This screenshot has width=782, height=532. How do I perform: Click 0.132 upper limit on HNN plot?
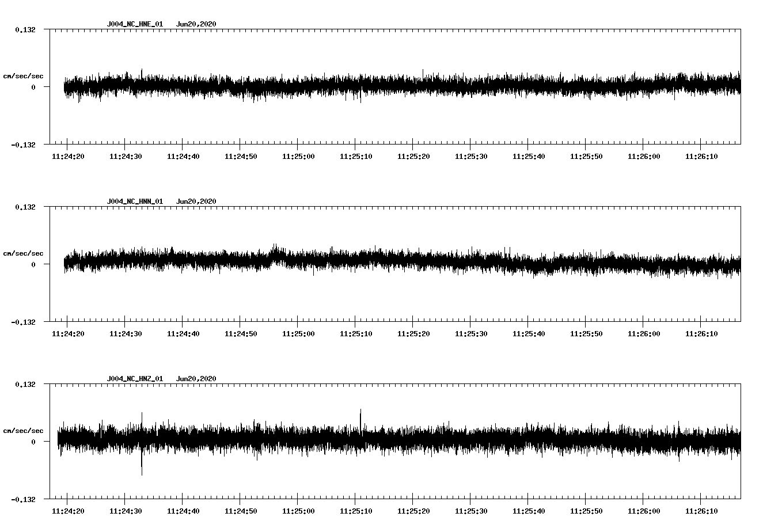coord(25,207)
